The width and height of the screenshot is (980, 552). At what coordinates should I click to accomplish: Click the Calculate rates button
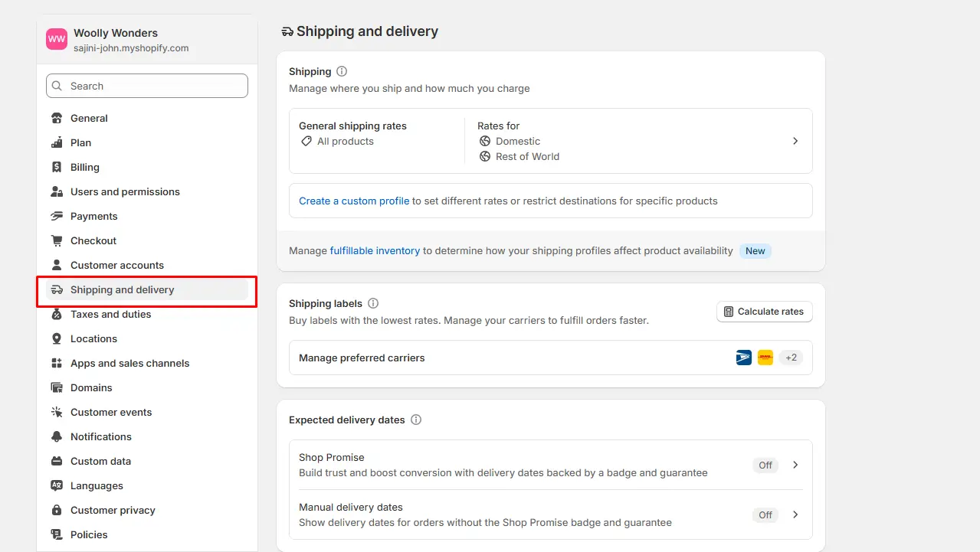pos(764,312)
